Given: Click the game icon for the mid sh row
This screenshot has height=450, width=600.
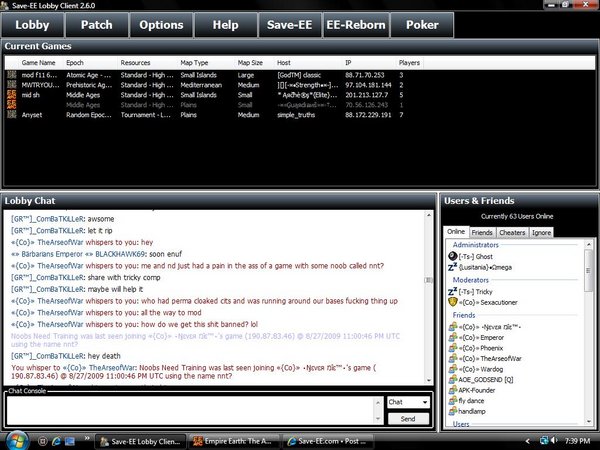Looking at the screenshot, I should (12, 94).
